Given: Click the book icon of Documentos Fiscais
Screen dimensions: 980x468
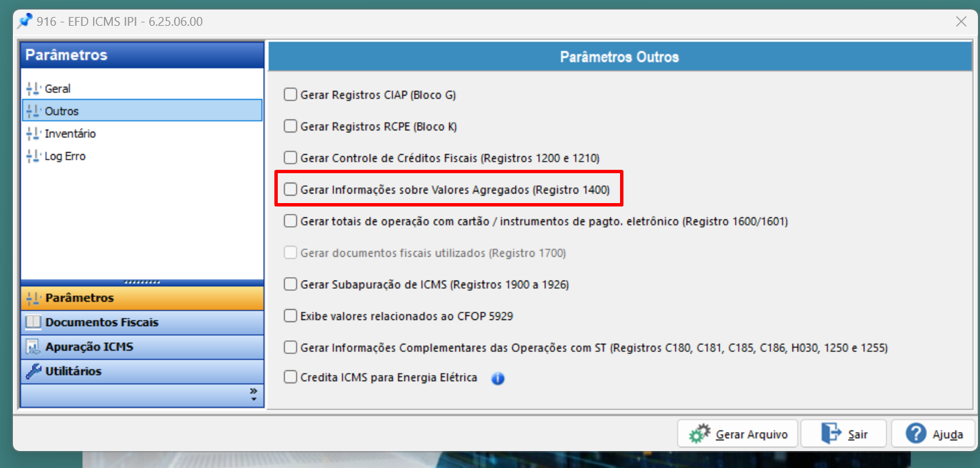Looking at the screenshot, I should click(x=33, y=322).
